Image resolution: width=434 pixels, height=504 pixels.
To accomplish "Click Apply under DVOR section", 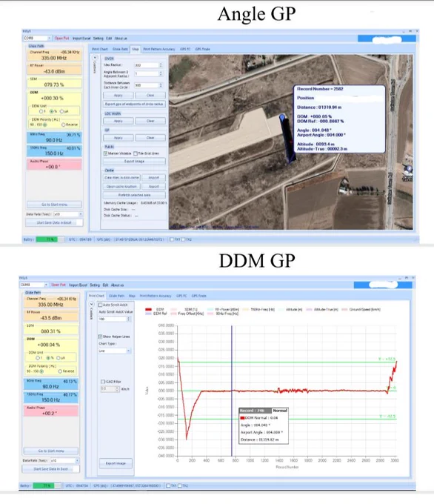I will pyautogui.click(x=118, y=96).
